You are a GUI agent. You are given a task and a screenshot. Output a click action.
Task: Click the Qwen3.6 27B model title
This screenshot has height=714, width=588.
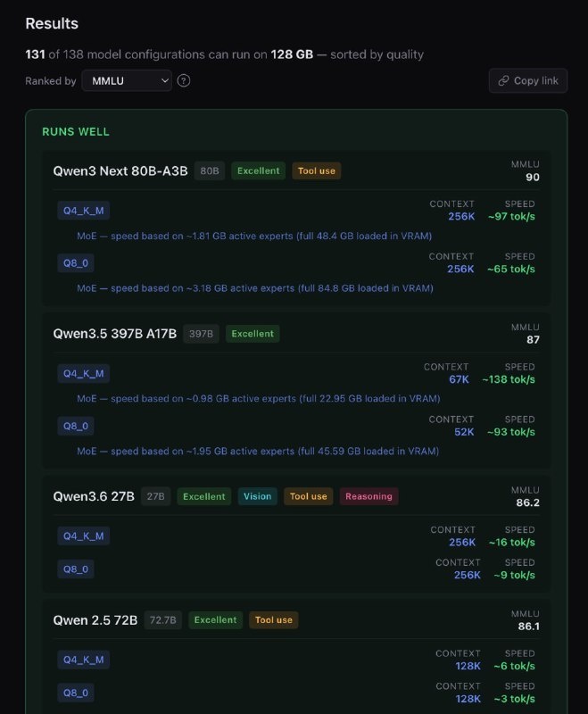[94, 496]
